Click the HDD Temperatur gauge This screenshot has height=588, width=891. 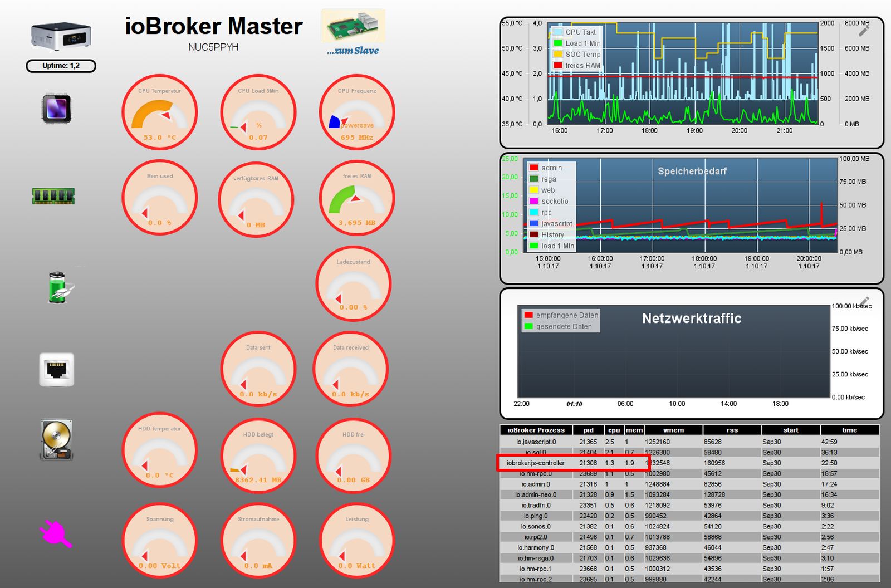(160, 450)
